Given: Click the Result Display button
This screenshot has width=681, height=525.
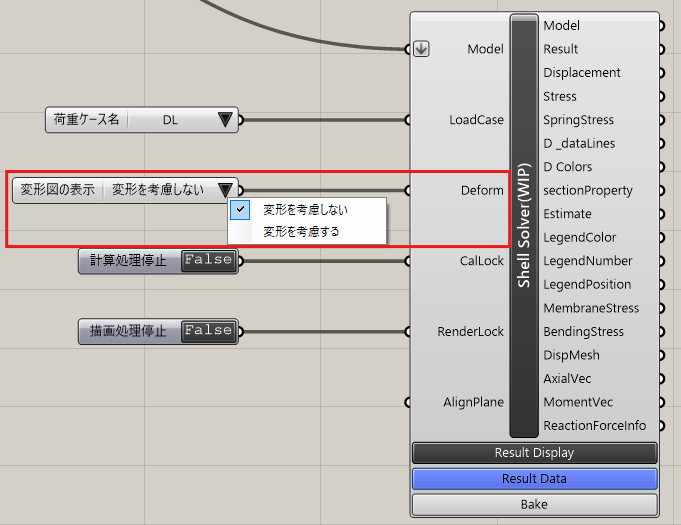Looking at the screenshot, I should (x=534, y=453).
